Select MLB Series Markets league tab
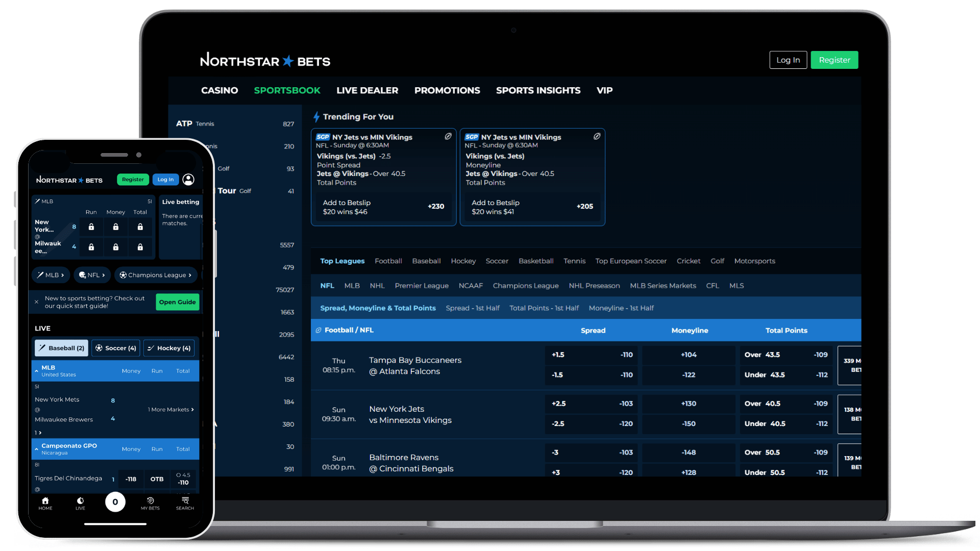The width and height of the screenshot is (980, 551). click(x=663, y=286)
